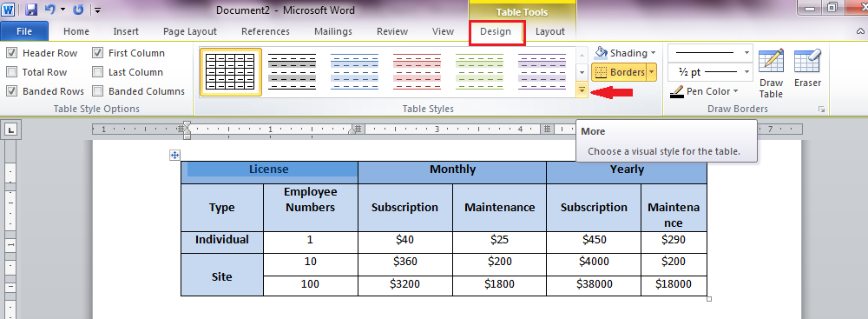Screen dimensions: 868x319
Task: Open Draw Borders dialog launcher
Action: (x=821, y=110)
